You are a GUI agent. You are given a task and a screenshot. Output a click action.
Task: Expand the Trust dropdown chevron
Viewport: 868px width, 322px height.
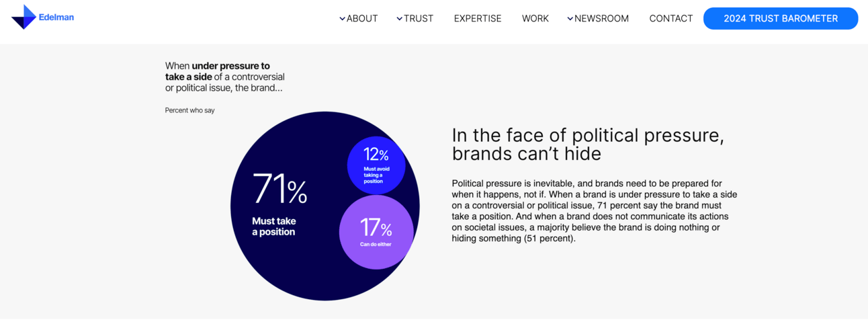399,19
